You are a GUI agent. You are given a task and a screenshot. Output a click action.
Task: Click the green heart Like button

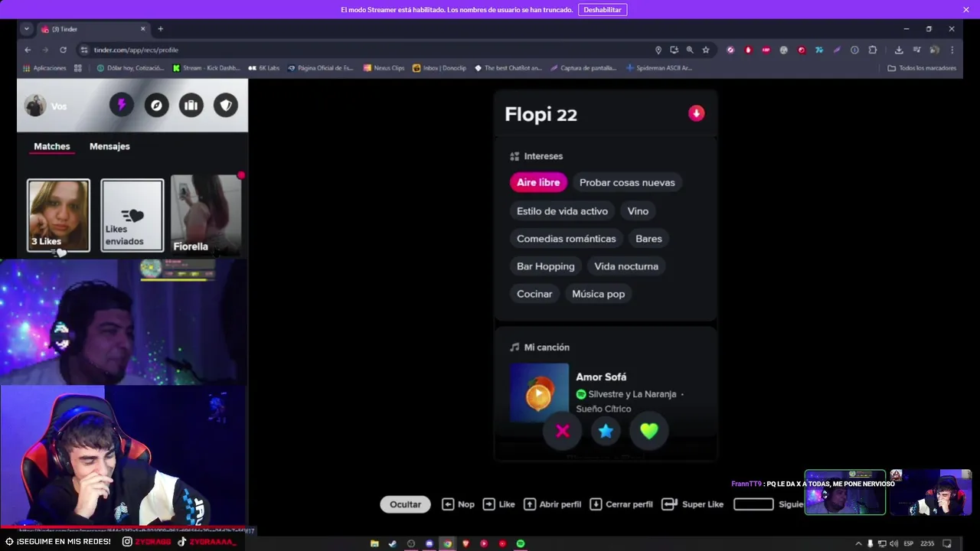649,431
